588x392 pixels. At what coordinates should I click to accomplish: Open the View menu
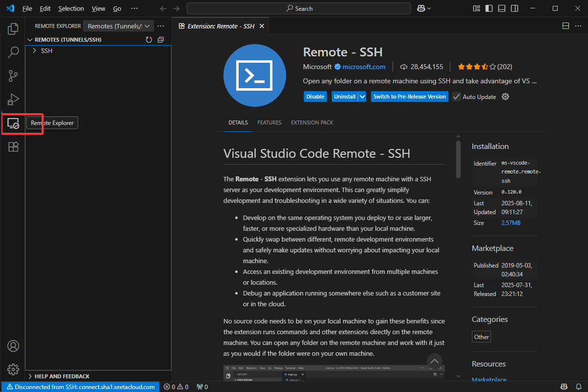(98, 8)
